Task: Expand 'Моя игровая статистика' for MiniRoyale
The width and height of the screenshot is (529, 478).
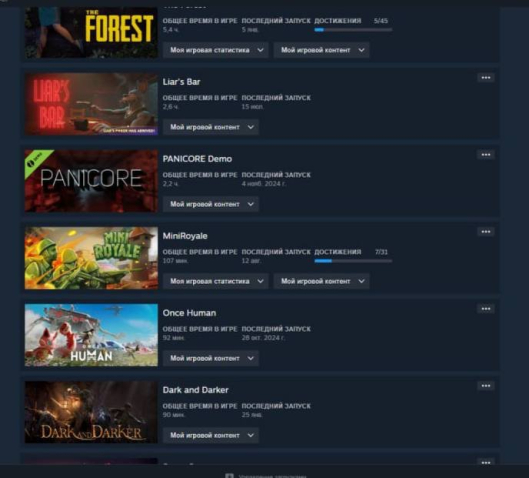Action: (216, 281)
